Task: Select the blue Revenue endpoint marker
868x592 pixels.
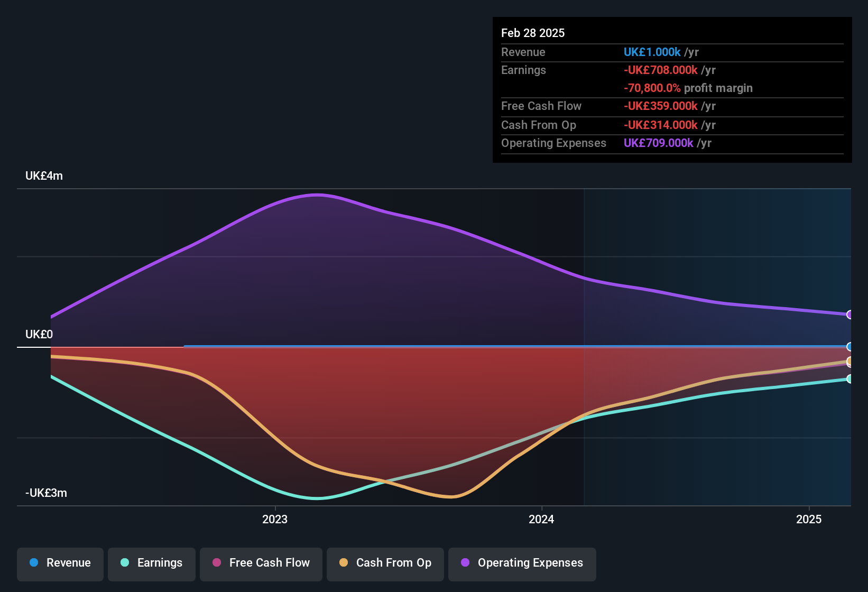Action: pyautogui.click(x=849, y=347)
